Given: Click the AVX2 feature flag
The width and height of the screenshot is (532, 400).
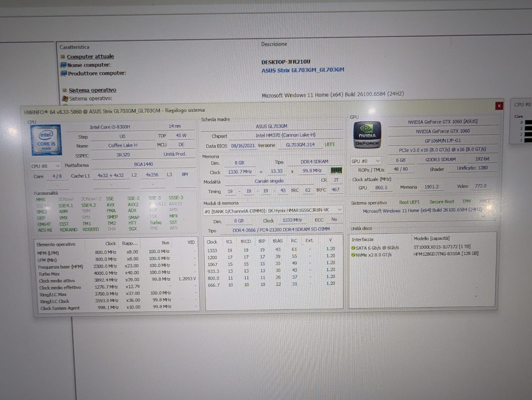Looking at the screenshot, I should pos(133,205).
